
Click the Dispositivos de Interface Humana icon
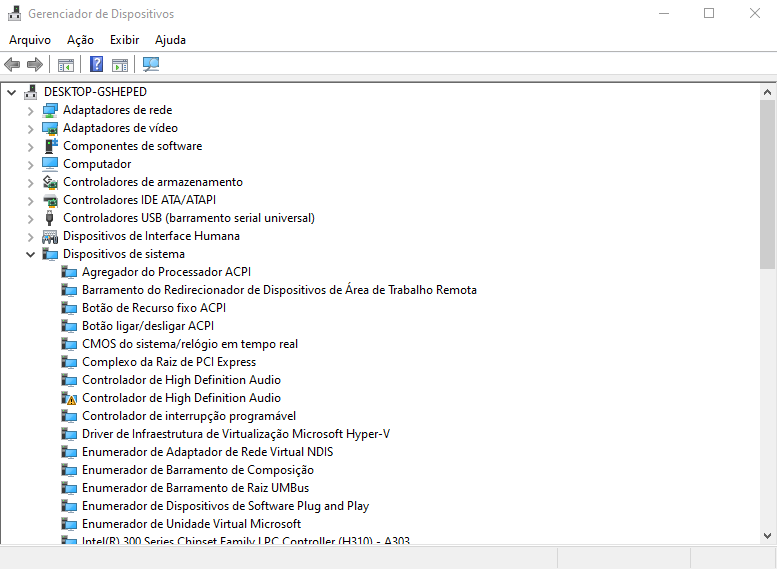click(50, 236)
